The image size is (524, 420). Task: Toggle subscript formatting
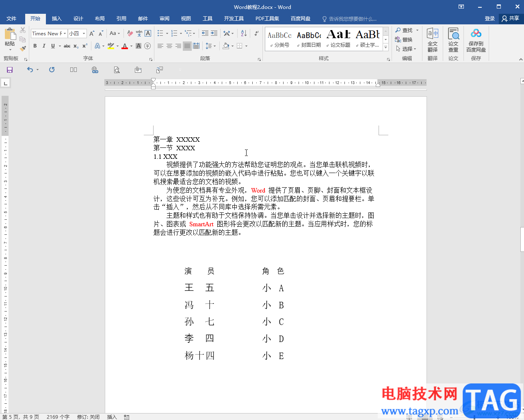[x=76, y=46]
